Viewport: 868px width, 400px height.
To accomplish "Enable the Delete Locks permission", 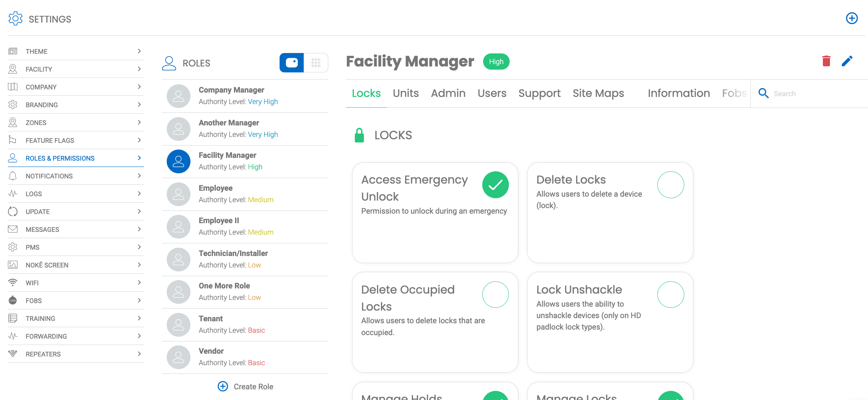I will pyautogui.click(x=670, y=184).
